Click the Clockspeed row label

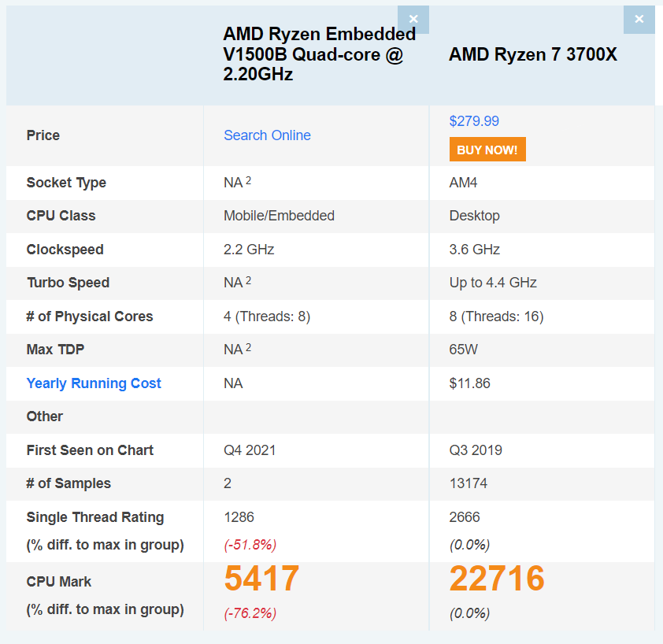tap(65, 250)
